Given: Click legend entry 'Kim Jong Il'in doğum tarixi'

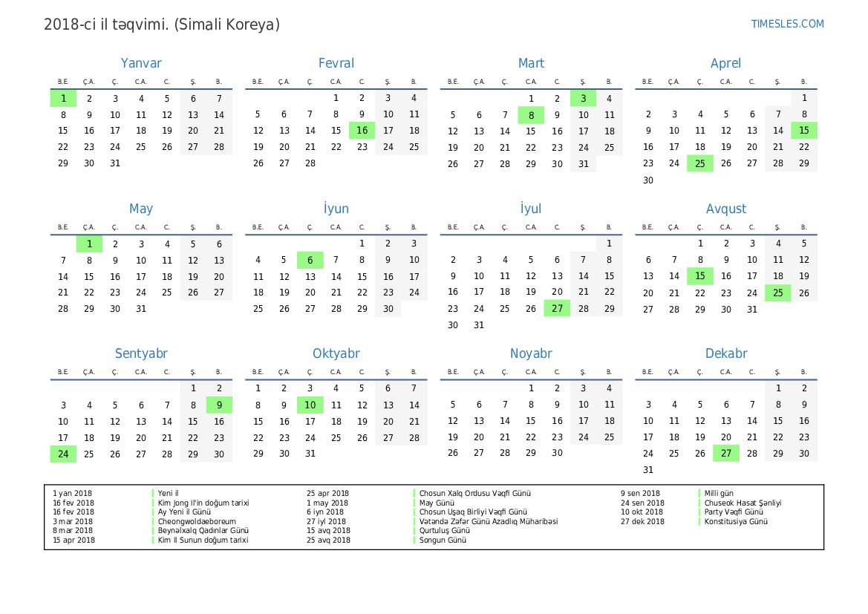Looking at the screenshot, I should [x=203, y=503].
